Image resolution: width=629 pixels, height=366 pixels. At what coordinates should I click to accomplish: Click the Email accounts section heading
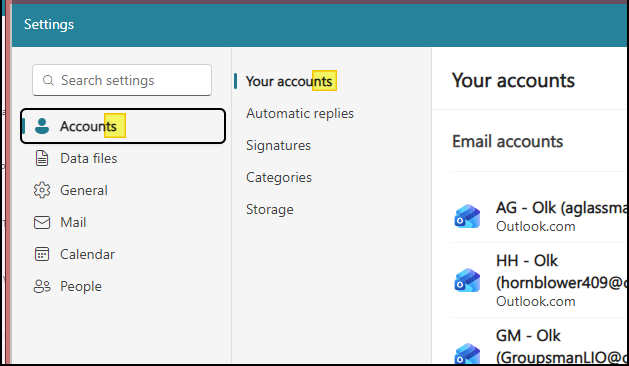(507, 142)
